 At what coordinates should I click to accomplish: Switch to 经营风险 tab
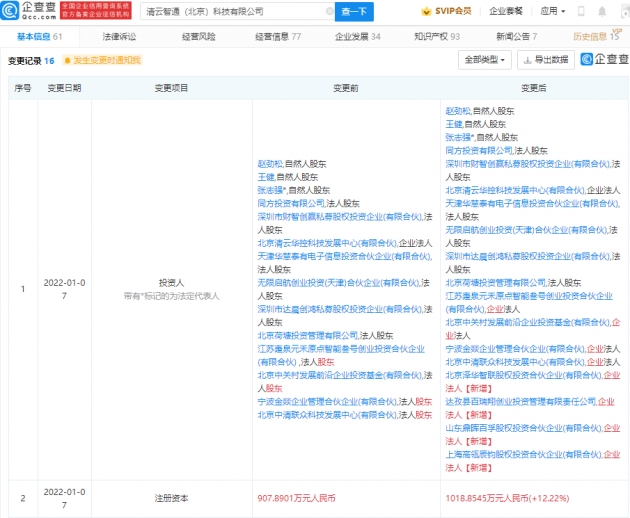click(198, 37)
